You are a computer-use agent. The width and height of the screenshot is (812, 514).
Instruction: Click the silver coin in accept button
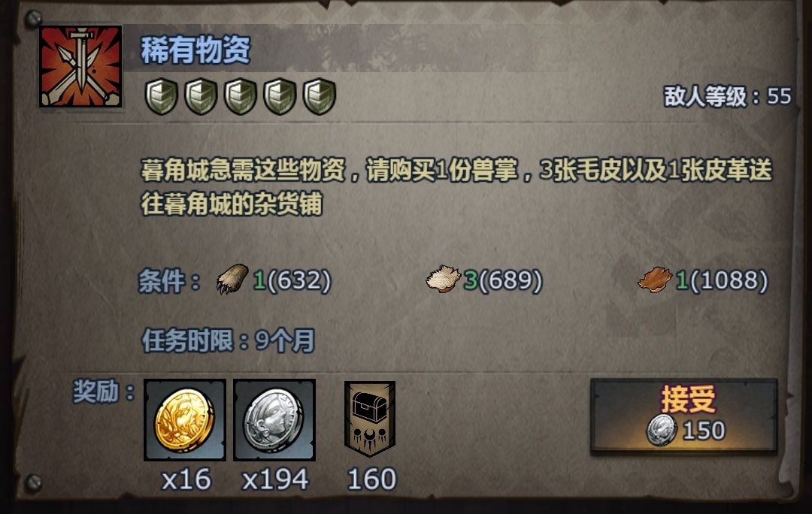(x=662, y=430)
